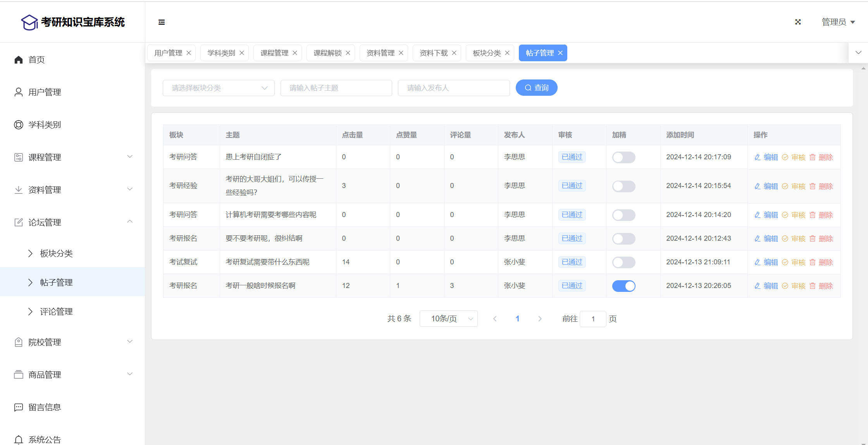Open 评论管理 in the sidebar
Image resolution: width=868 pixels, height=445 pixels.
click(56, 312)
